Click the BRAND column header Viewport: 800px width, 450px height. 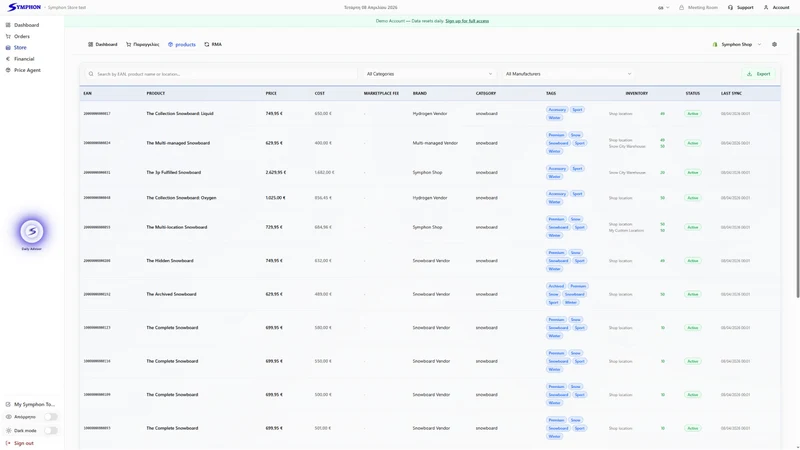coord(419,93)
